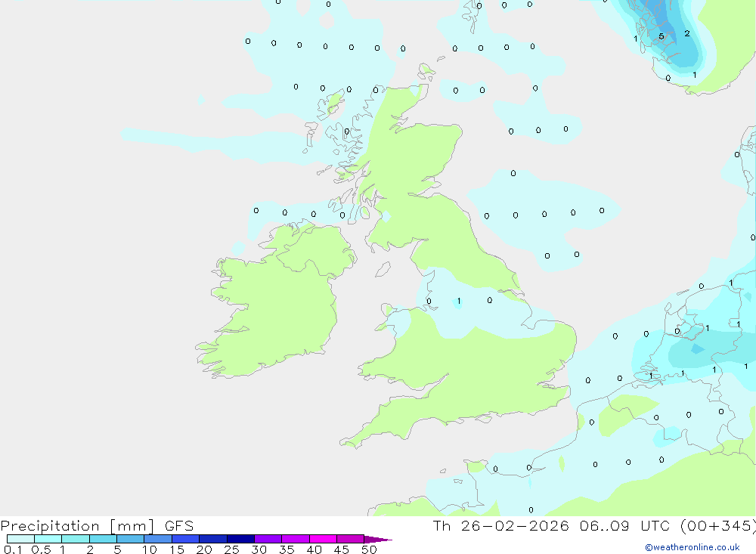
Task: Select the 40–45 mm legend swatch
Action: [323, 539]
